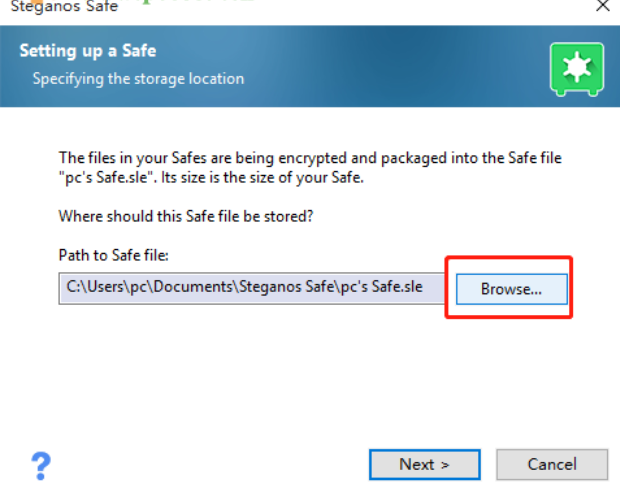Click the green safe icon in header
620x492 pixels.
(x=577, y=69)
